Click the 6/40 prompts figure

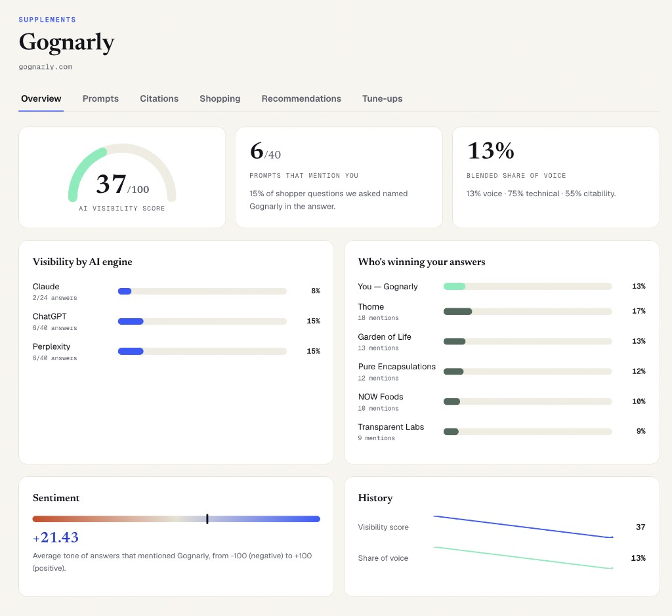(x=265, y=152)
